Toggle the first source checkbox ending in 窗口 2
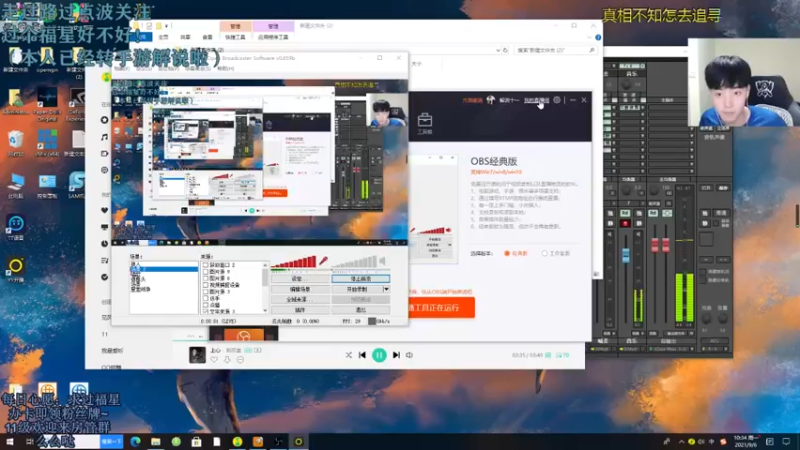This screenshot has height=450, width=800. click(x=205, y=265)
